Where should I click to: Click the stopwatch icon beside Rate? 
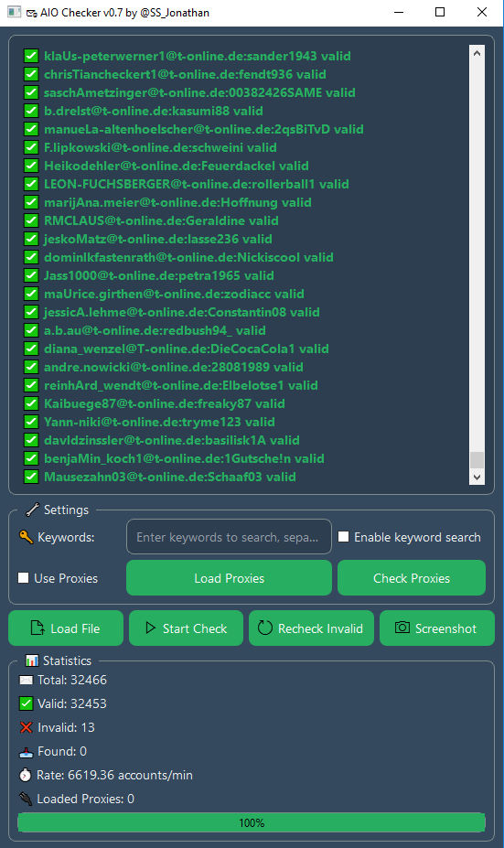[x=26, y=775]
